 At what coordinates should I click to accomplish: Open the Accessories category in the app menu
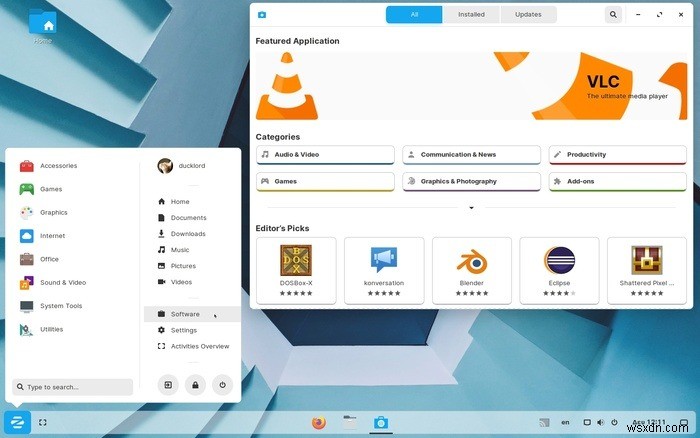49,166
